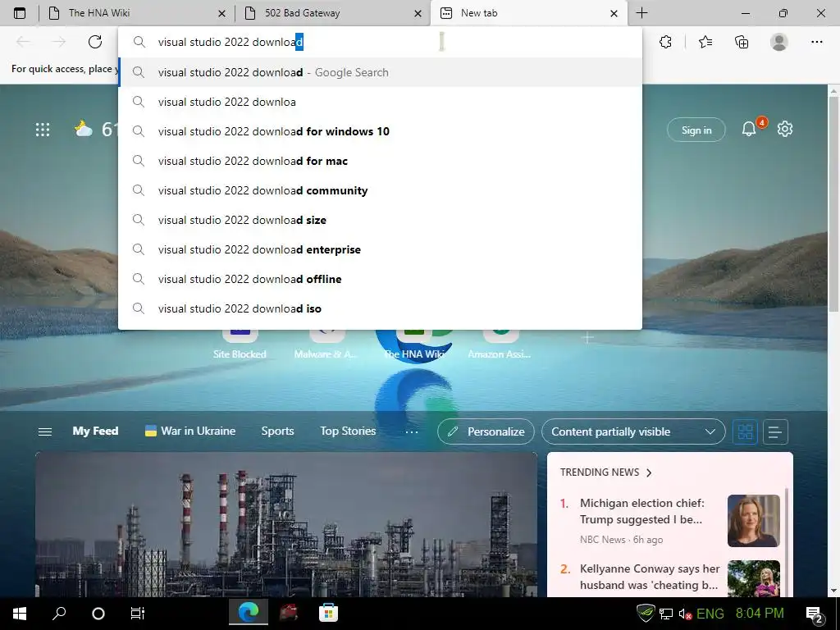Viewport: 840px width, 630px height.
Task: Close the New tab tab
Action: pyautogui.click(x=614, y=13)
